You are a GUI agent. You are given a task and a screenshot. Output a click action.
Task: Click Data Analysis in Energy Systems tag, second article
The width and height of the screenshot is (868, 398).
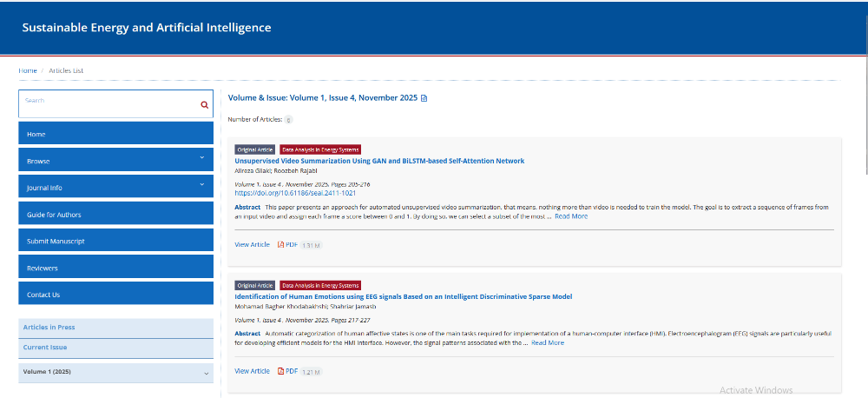coord(319,285)
